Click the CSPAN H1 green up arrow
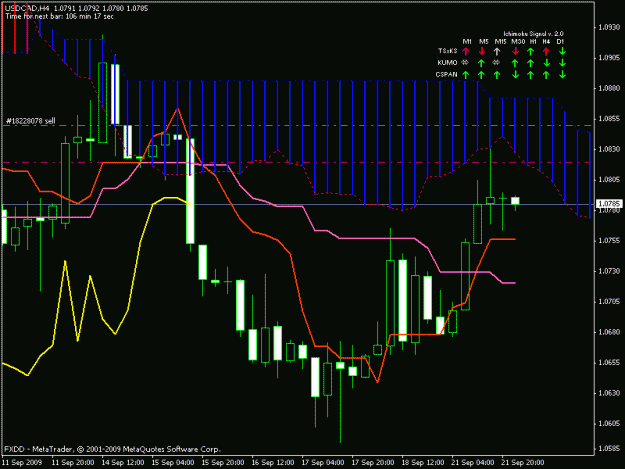Screen dimensions: 625x469 coord(531,75)
